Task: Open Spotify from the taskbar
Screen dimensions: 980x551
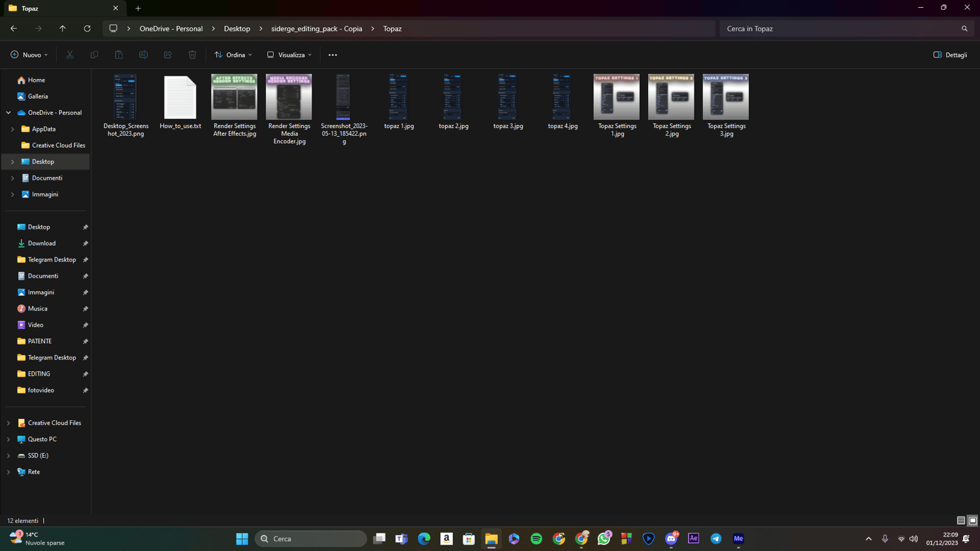Action: (536, 539)
